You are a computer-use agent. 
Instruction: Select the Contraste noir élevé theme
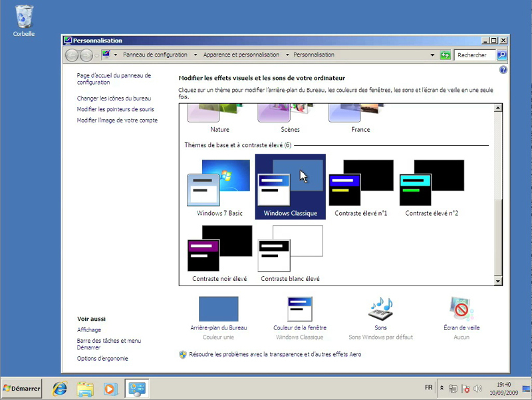(x=219, y=253)
